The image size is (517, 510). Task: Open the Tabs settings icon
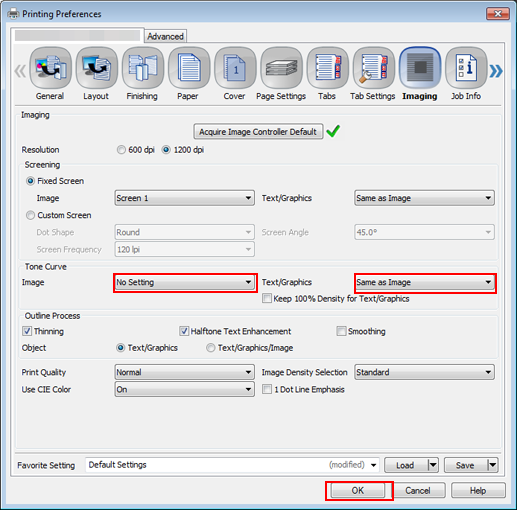328,68
